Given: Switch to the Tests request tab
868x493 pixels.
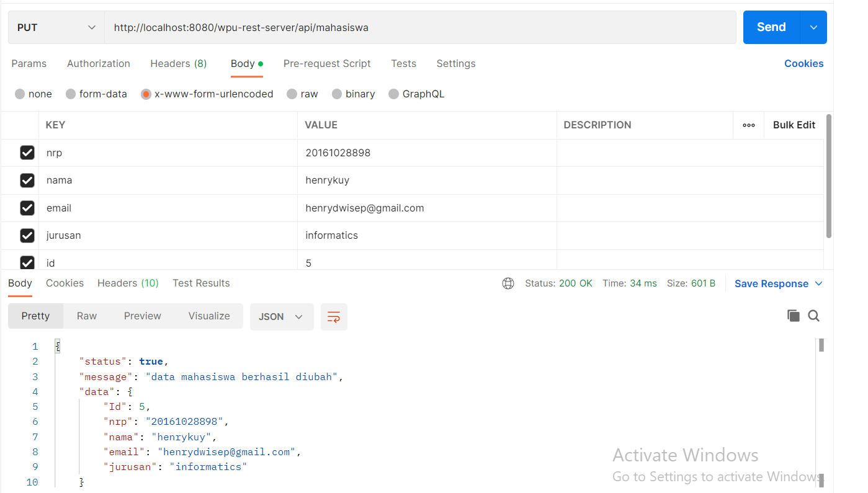Looking at the screenshot, I should (x=403, y=63).
